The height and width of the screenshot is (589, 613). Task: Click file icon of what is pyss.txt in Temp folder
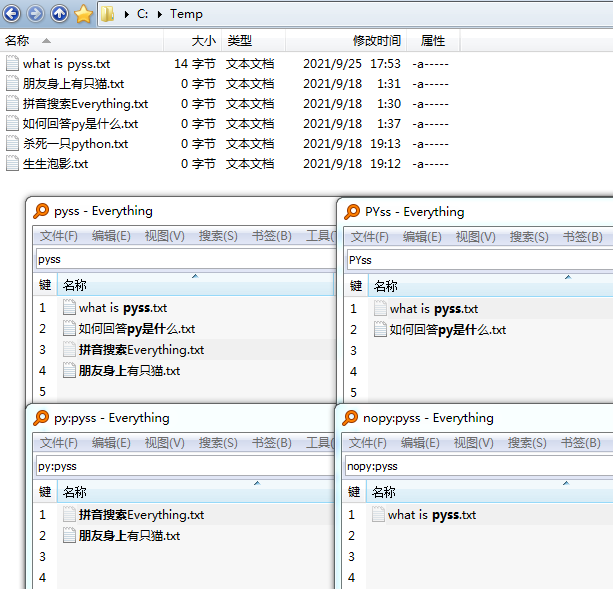tap(12, 63)
